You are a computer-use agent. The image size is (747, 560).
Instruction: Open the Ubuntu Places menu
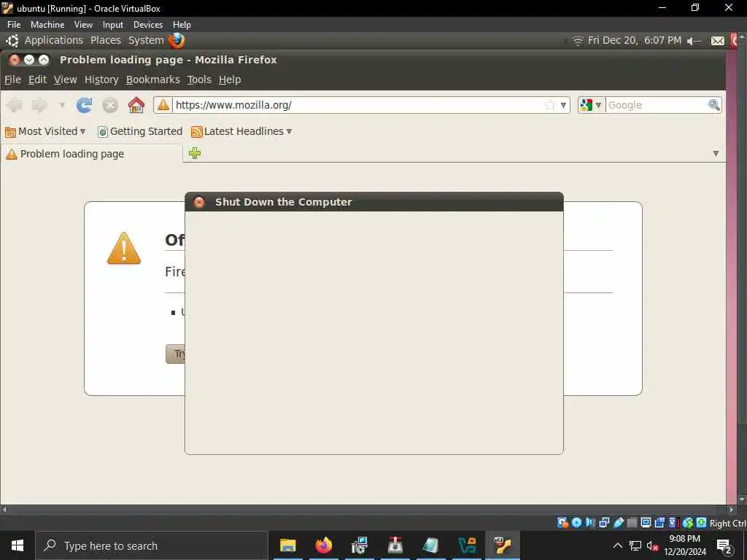[x=106, y=41]
